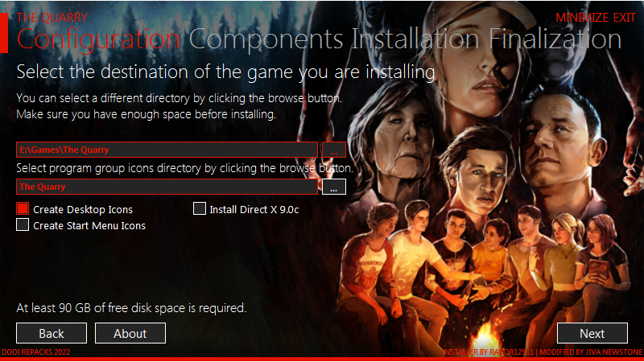Open the About dialog
The image size is (644, 362).
(130, 333)
